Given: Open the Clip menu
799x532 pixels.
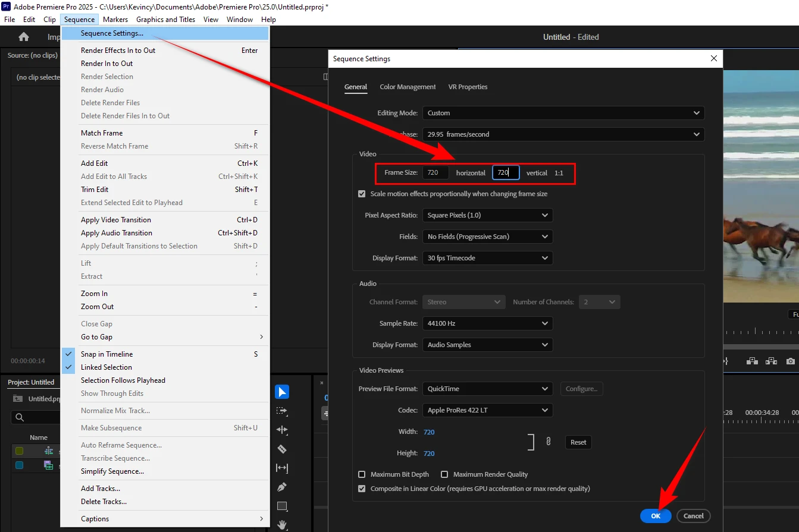Looking at the screenshot, I should tap(49, 20).
